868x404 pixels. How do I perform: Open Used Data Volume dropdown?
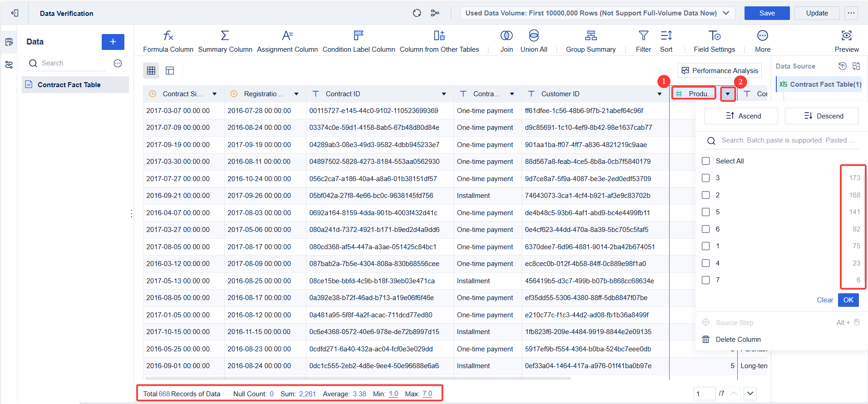coord(598,13)
